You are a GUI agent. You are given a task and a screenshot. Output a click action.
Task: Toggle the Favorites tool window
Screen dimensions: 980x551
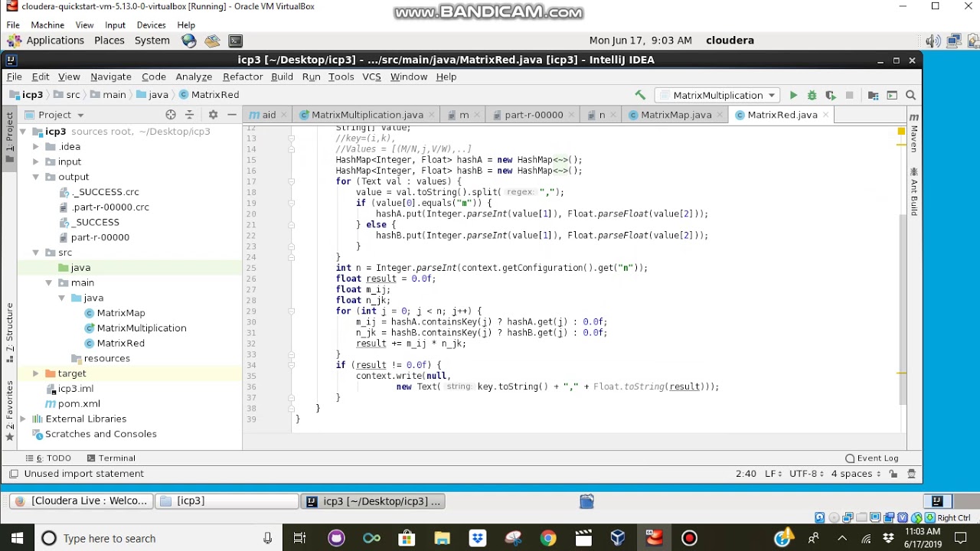point(10,411)
